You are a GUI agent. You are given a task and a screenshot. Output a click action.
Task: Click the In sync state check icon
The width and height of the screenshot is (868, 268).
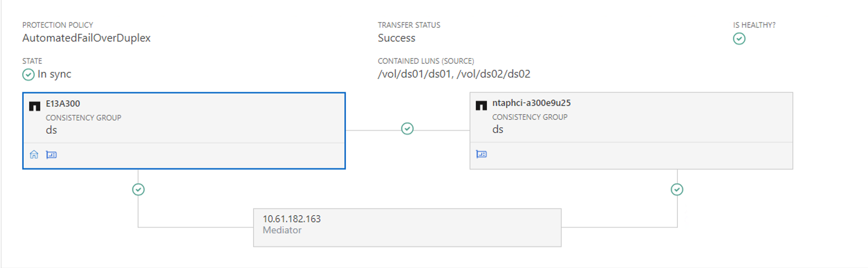28,74
